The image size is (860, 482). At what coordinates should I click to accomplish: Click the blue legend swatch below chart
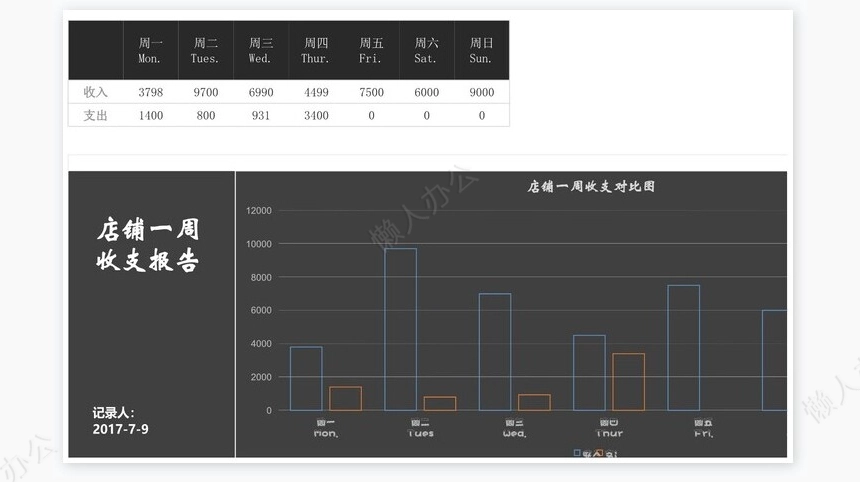577,454
